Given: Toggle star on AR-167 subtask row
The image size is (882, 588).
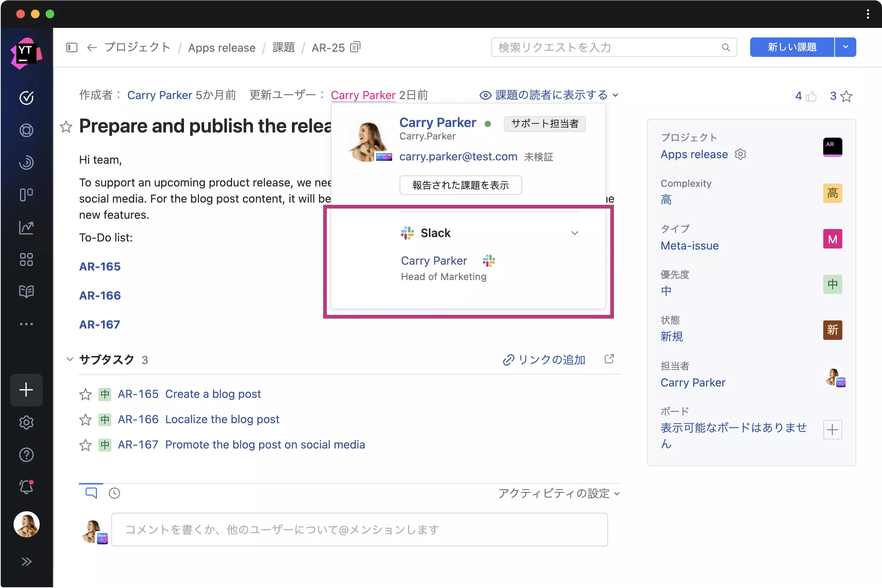Looking at the screenshot, I should click(x=86, y=445).
